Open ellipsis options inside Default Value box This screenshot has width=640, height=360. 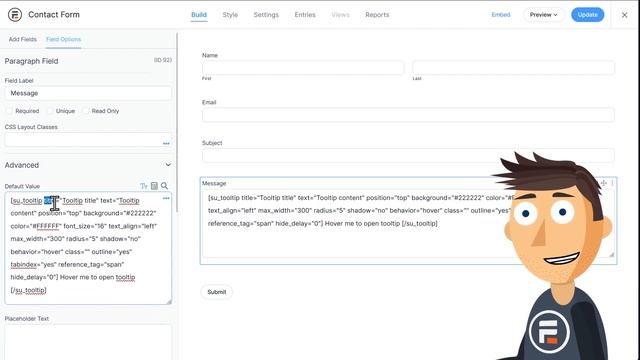166,198
